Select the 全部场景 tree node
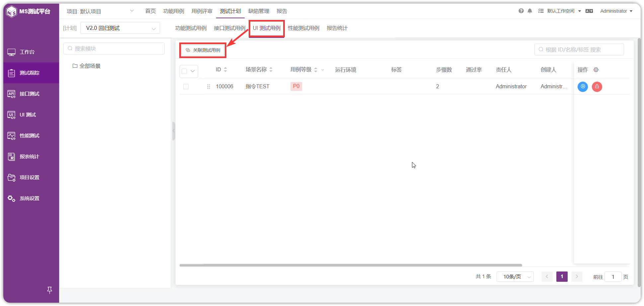Viewport: 644px width, 306px height. (x=90, y=66)
